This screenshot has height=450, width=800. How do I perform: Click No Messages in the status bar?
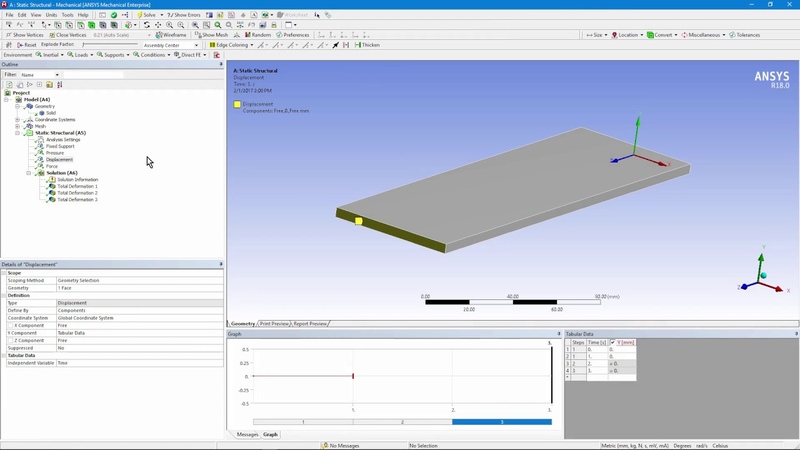point(340,445)
